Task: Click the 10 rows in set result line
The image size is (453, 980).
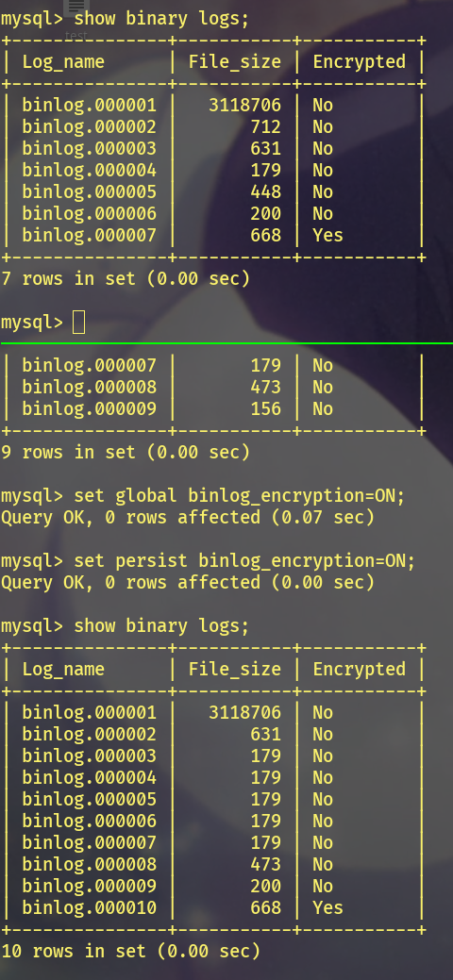Action: 131,952
